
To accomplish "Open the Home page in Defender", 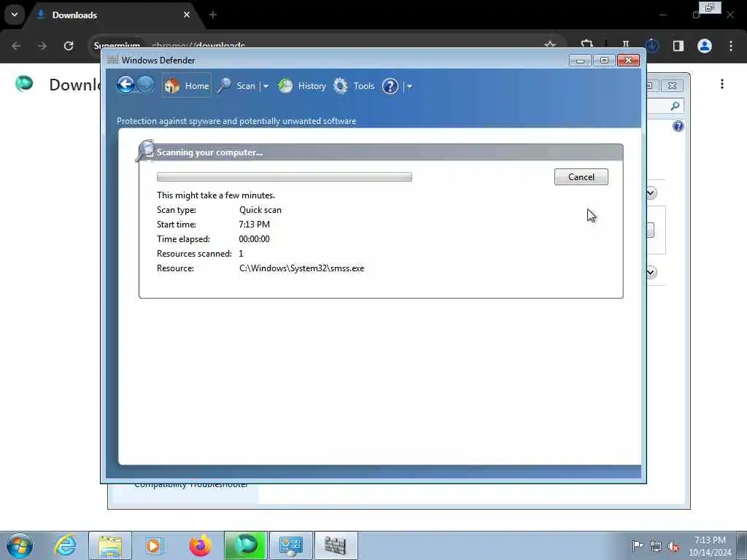I will click(186, 86).
